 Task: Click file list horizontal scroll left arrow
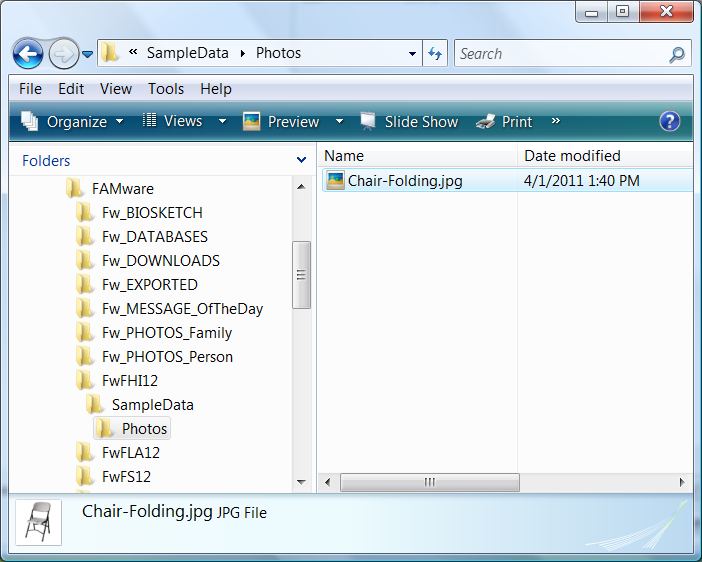tap(328, 482)
